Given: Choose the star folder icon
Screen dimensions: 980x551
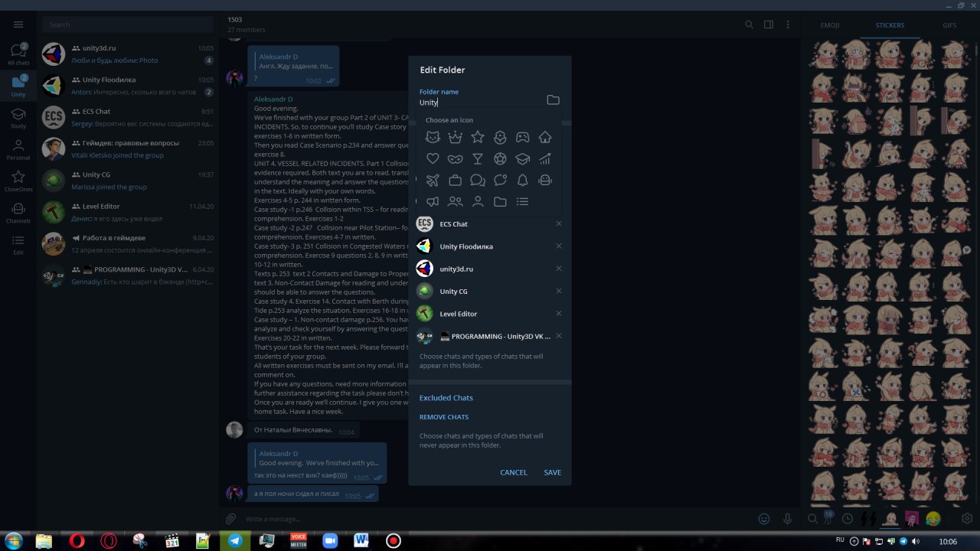Looking at the screenshot, I should coord(478,137).
